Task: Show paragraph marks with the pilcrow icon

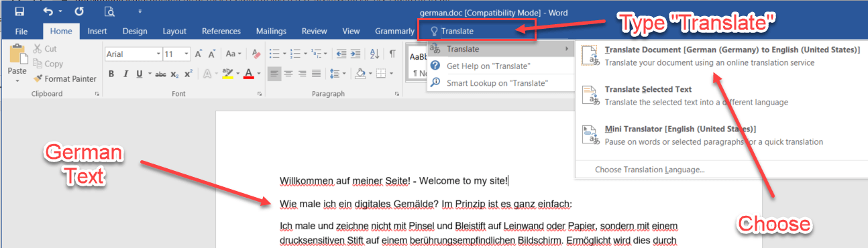Action: coord(392,54)
